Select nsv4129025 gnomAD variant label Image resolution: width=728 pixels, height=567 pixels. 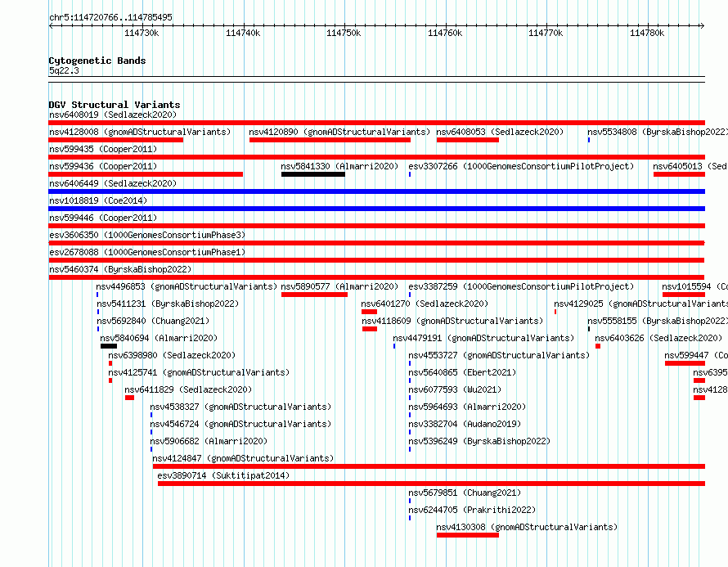[640, 304]
